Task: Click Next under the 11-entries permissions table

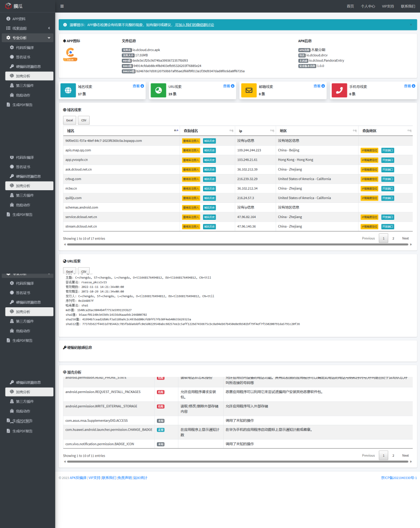Action: pos(406,456)
